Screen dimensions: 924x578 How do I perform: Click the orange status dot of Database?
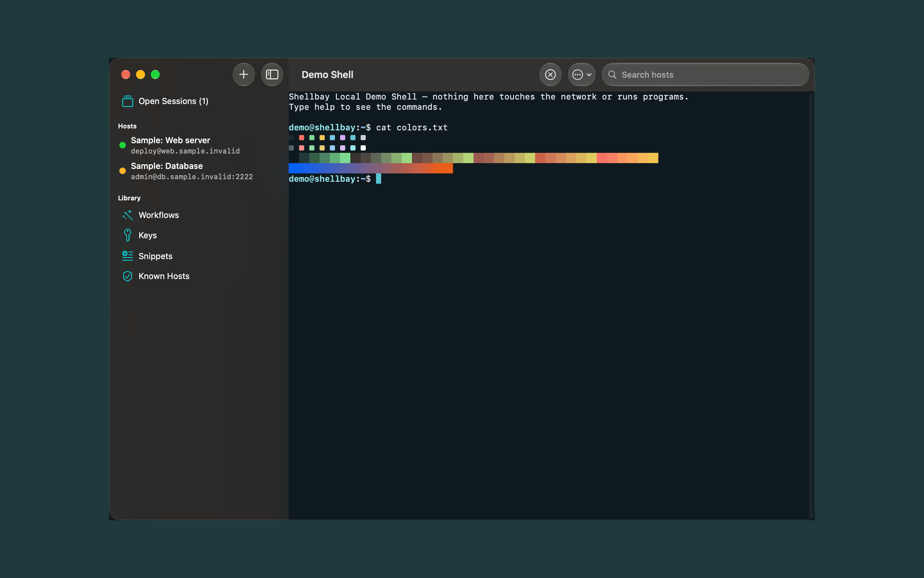(x=123, y=171)
